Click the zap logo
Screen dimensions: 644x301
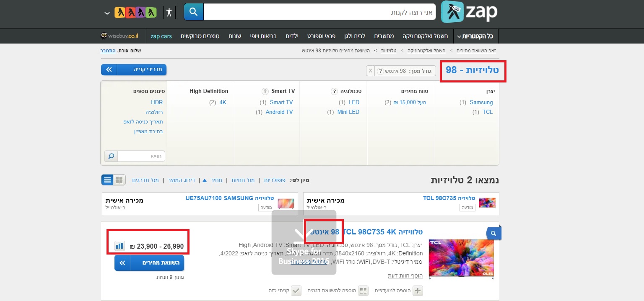(x=469, y=12)
